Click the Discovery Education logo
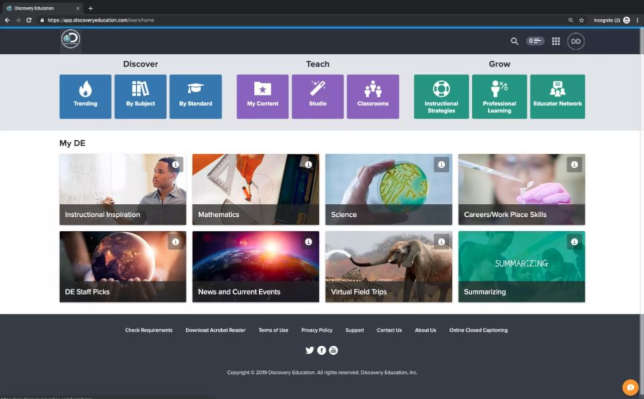644x399 pixels. pos(71,39)
